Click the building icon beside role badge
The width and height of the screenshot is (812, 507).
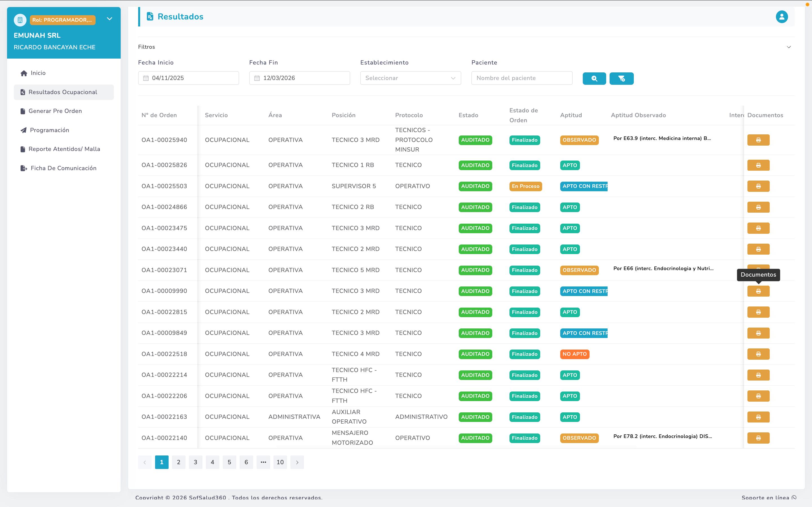tap(20, 20)
